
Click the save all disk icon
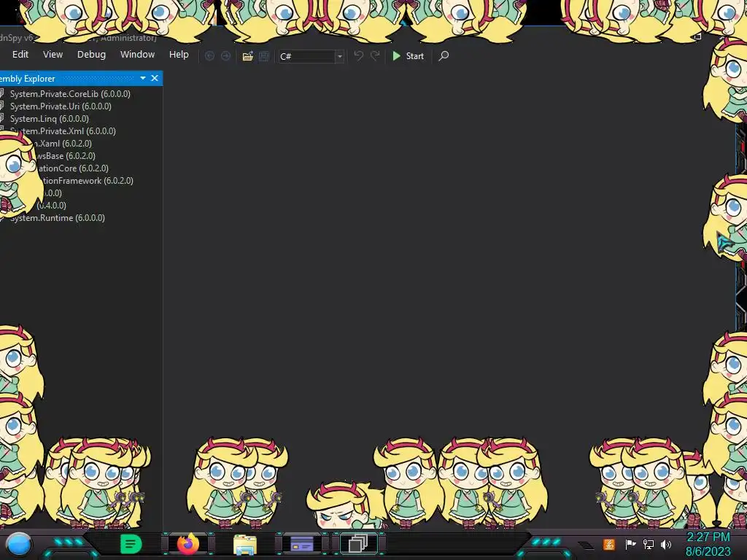(264, 56)
